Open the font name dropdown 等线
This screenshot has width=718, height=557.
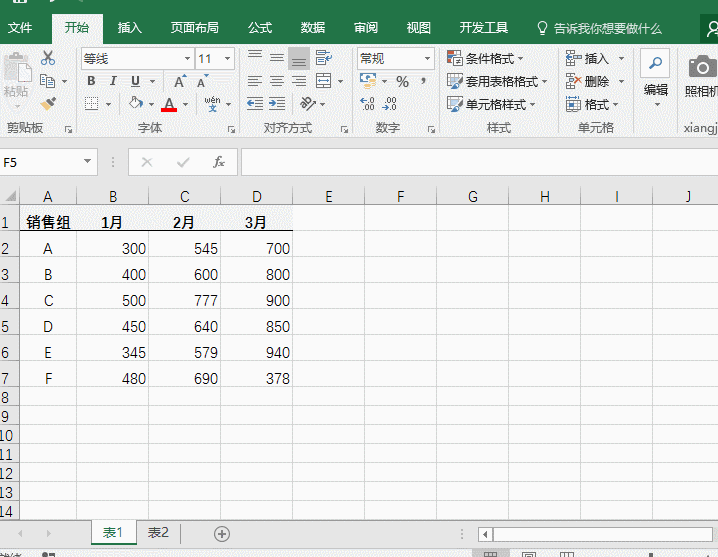tap(187, 59)
